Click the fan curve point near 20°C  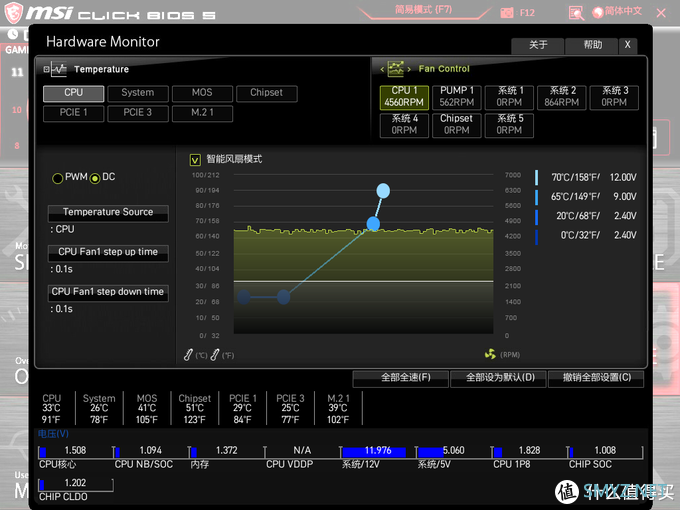click(x=283, y=297)
